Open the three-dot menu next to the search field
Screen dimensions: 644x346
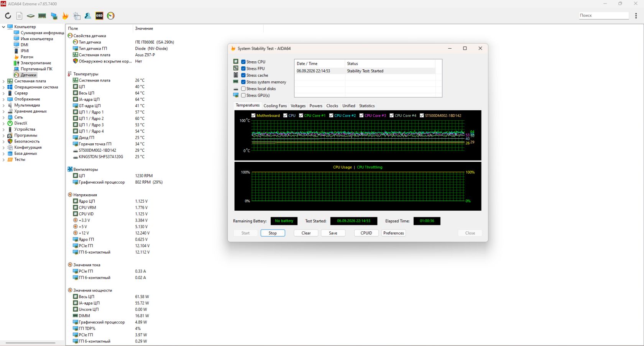coord(636,16)
